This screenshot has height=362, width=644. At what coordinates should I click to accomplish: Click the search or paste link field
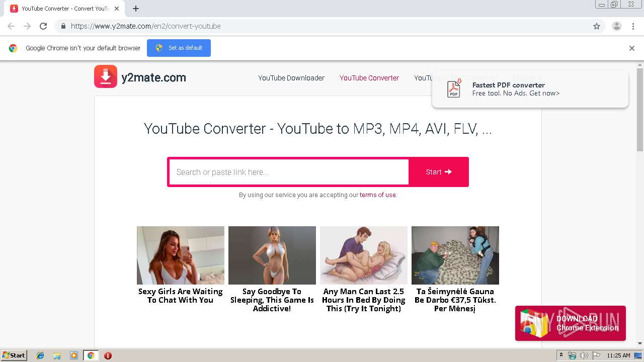coord(289,172)
